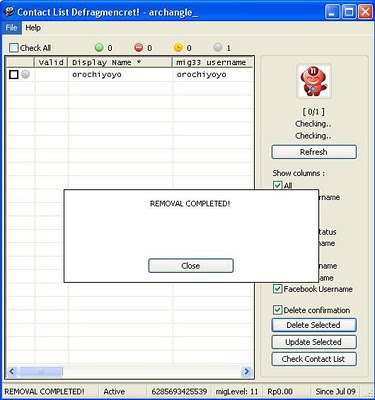Image resolution: width=375 pixels, height=400 pixels.
Task: Click the Delete Selected button
Action: (314, 325)
